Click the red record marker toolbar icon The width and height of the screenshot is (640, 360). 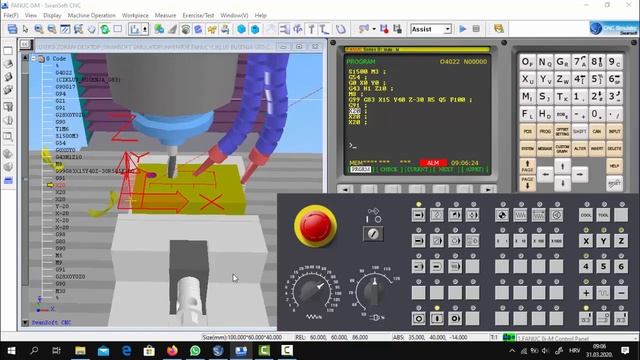(x=384, y=29)
